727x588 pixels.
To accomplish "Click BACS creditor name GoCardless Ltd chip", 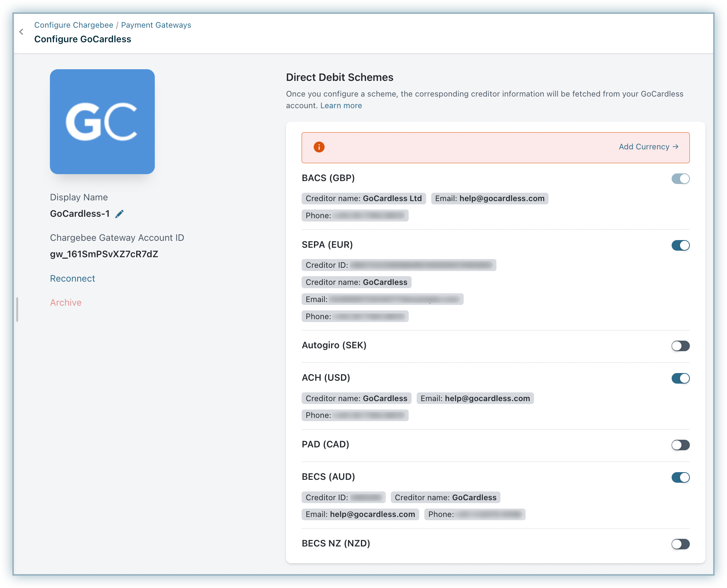I will 363,199.
